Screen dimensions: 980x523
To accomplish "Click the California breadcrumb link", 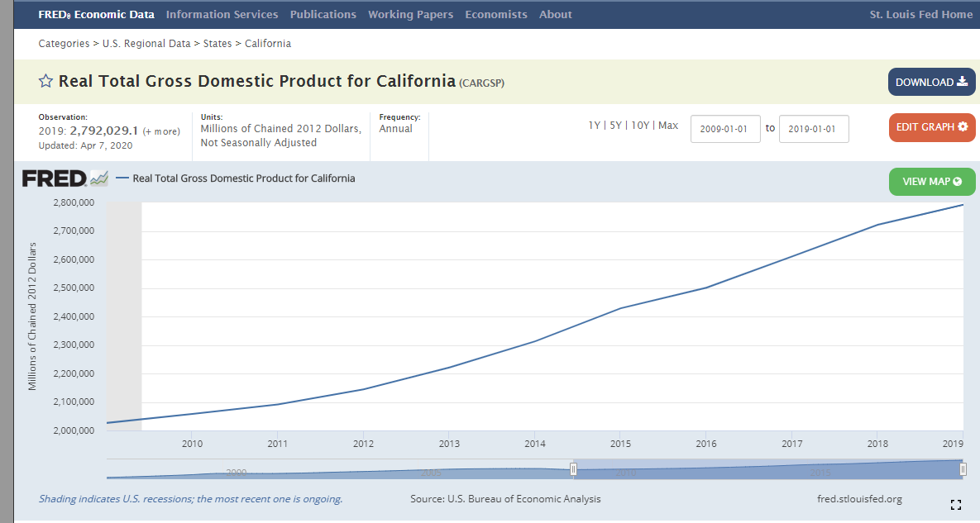I will (267, 44).
